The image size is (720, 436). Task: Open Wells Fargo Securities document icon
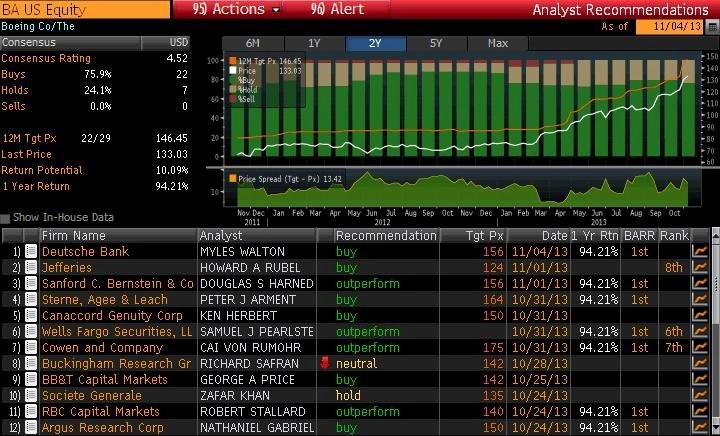31,332
